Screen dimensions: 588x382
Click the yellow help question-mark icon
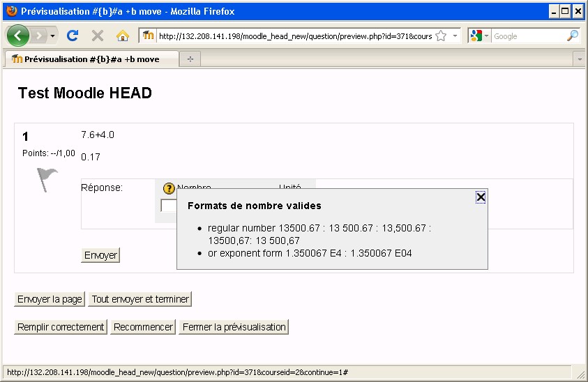[x=169, y=188]
